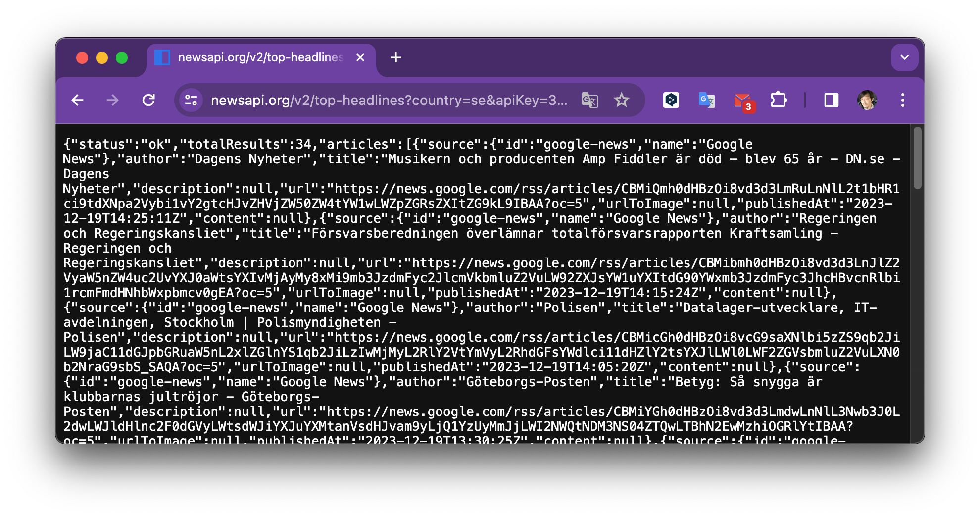Image resolution: width=980 pixels, height=517 pixels.
Task: Open the Extensions puzzle menu
Action: click(x=779, y=101)
